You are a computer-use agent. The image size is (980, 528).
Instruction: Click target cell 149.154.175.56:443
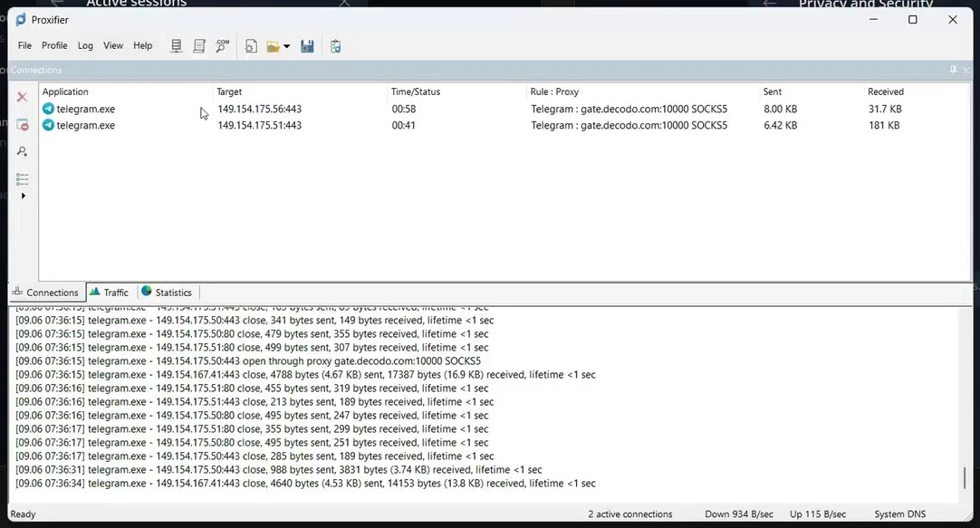click(259, 109)
